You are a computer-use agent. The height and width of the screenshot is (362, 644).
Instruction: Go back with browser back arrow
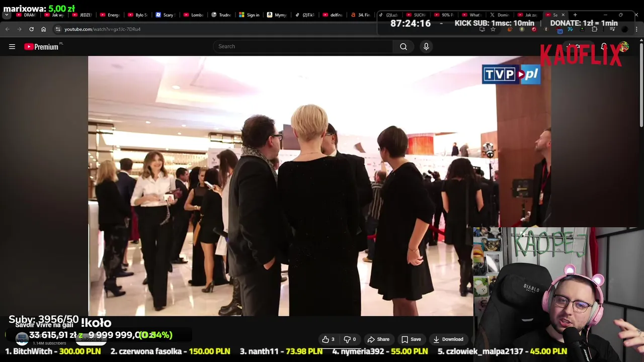point(8,29)
